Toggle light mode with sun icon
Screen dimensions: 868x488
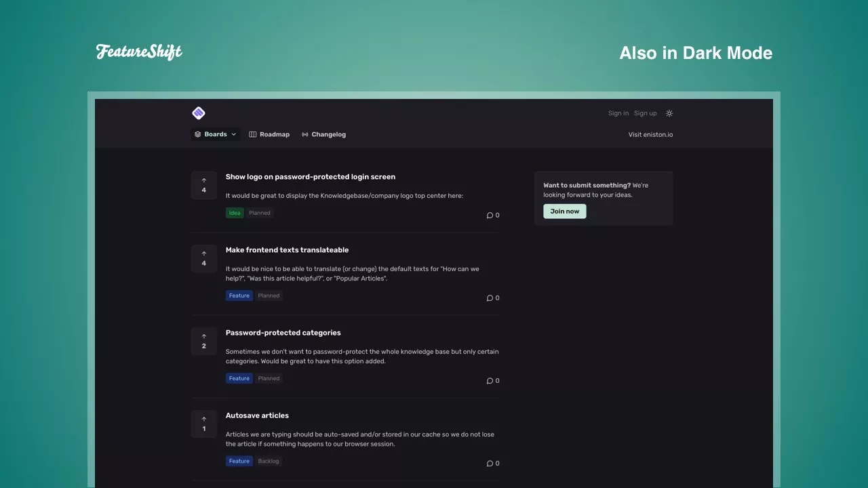(x=669, y=113)
